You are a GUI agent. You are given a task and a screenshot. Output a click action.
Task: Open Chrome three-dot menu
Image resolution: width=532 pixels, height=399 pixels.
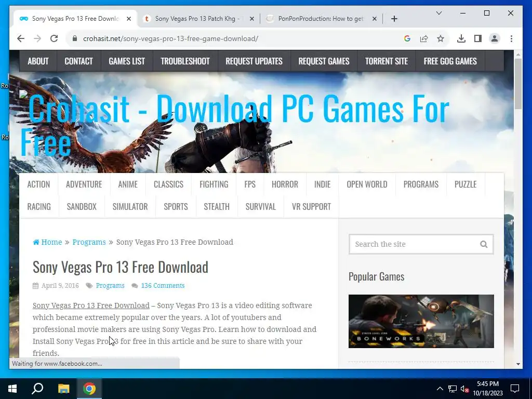(511, 38)
